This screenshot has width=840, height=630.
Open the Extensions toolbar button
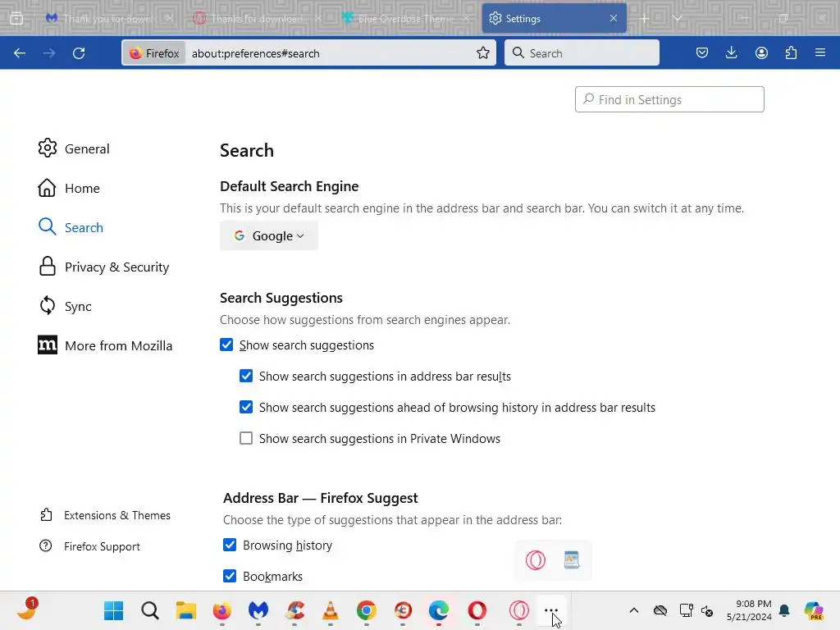pos(791,53)
